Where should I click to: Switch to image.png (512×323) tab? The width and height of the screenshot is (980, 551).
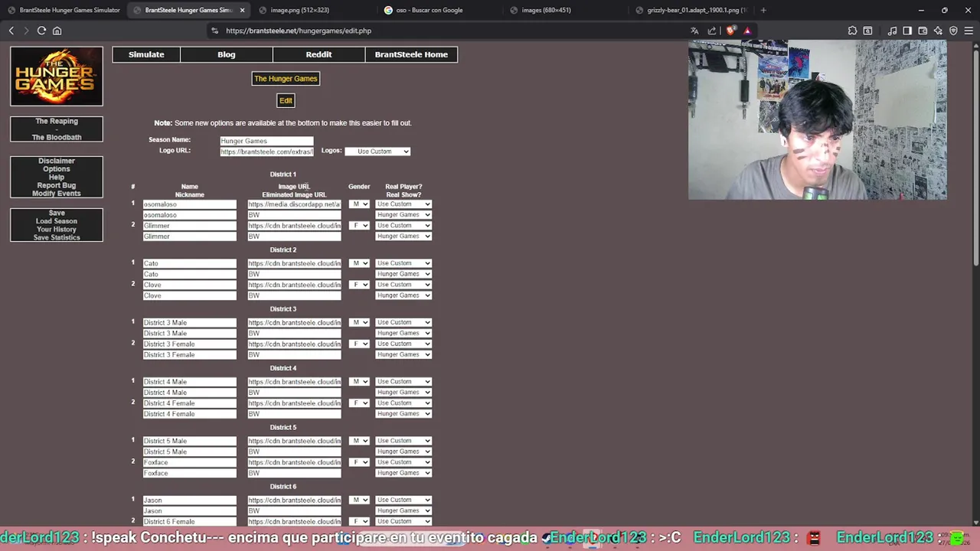point(314,10)
